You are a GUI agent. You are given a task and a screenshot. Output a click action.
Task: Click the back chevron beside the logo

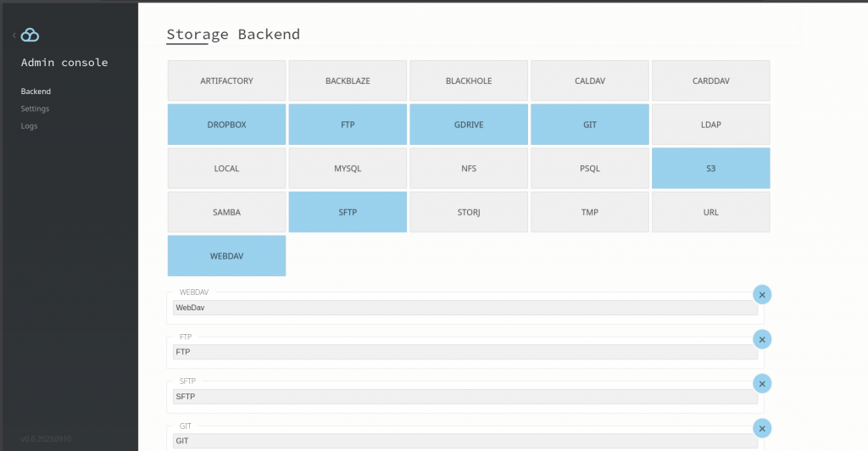click(x=14, y=36)
